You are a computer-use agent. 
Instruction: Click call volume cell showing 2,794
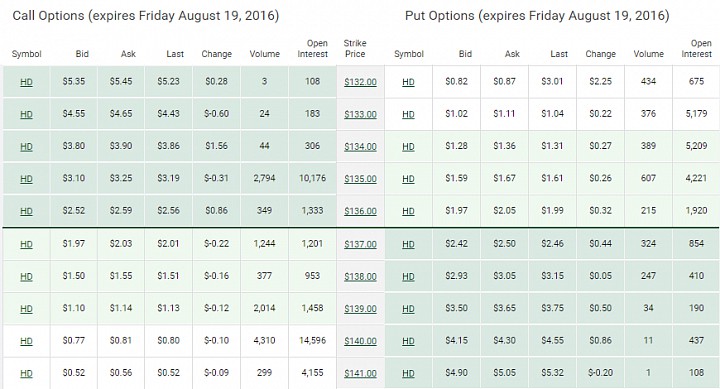click(264, 178)
